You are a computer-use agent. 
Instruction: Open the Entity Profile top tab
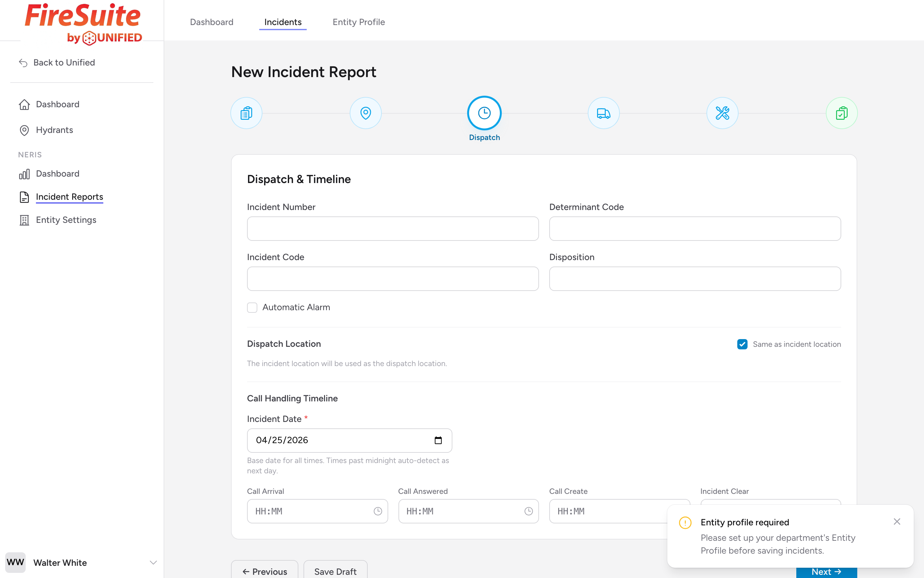358,22
